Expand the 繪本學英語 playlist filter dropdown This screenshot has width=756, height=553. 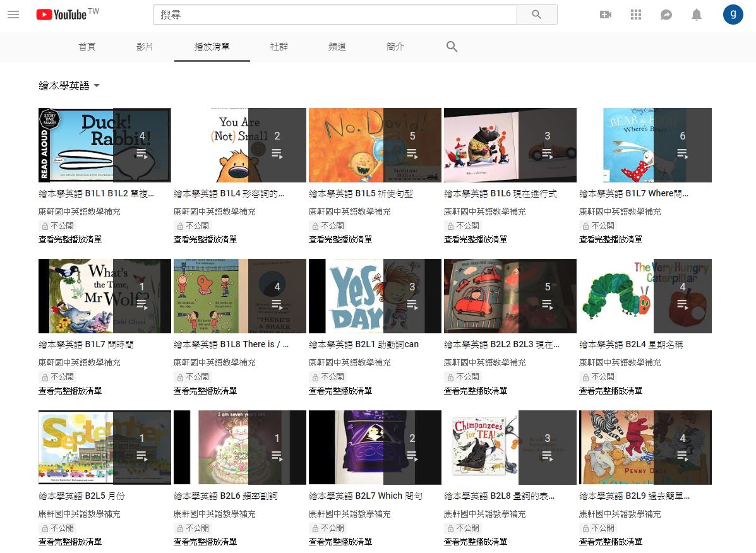tap(69, 86)
